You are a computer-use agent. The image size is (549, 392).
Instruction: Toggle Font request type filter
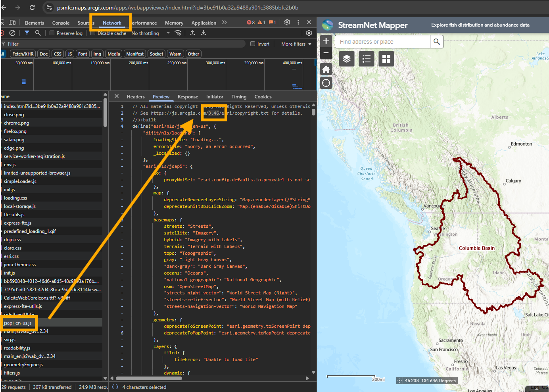point(83,54)
